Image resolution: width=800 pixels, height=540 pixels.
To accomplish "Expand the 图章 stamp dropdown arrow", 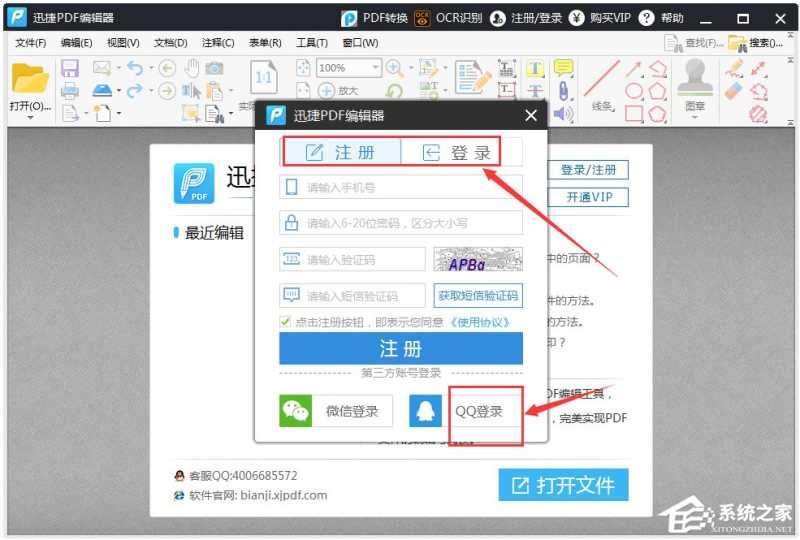I will coord(694,117).
